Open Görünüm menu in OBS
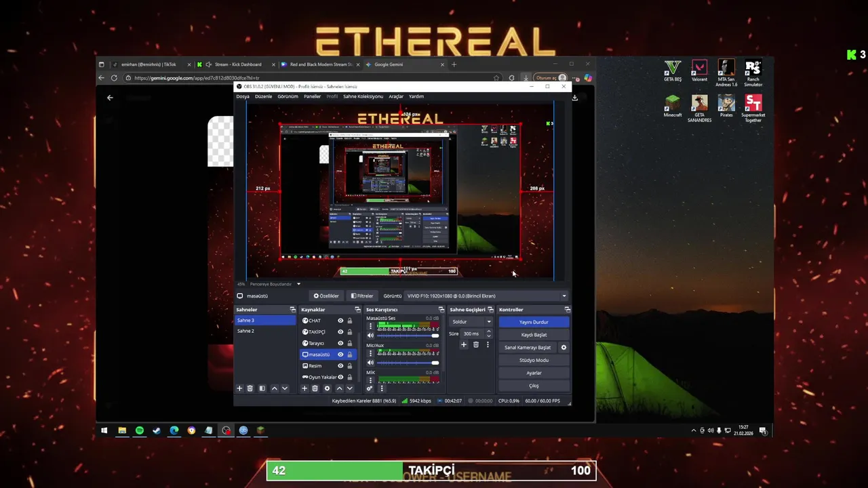 click(288, 96)
